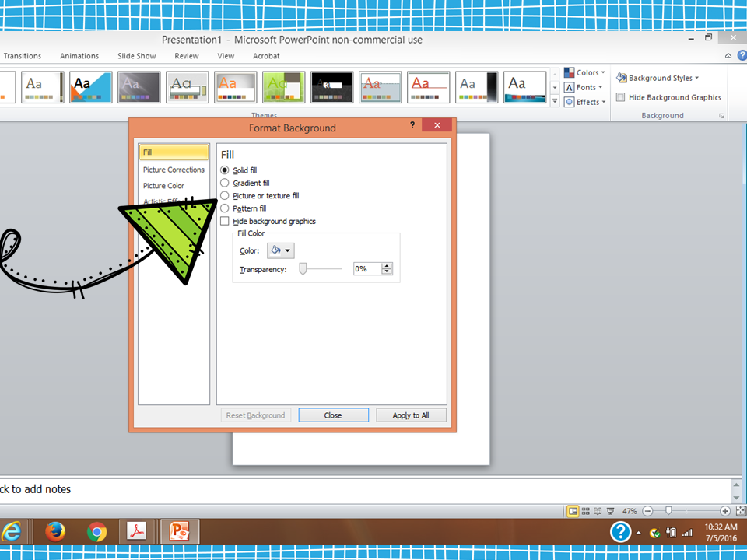Screen dimensions: 747x560
Task: Open the Slide Show tab
Action: 137,56
